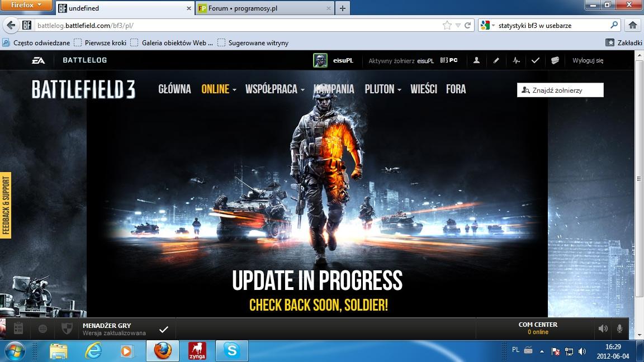Screen dimensions: 644x362
Task: Log out via Wyloguj się link
Action: click(588, 60)
